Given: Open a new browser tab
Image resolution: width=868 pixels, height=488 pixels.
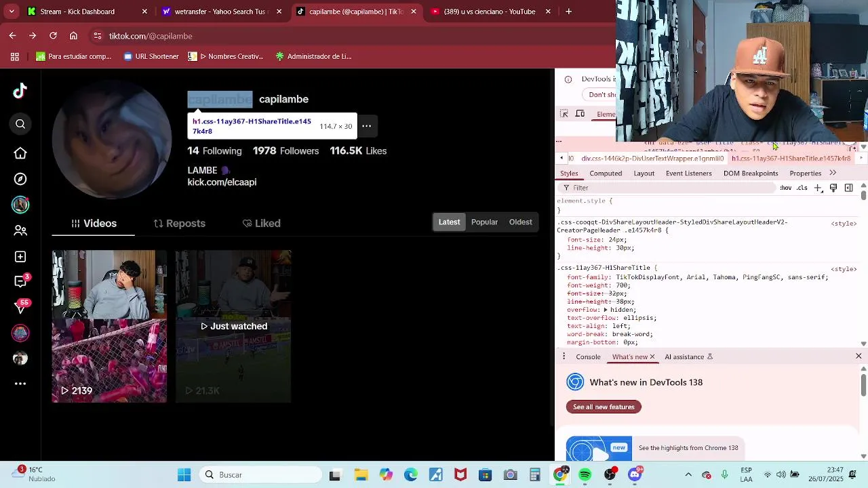Looking at the screenshot, I should pyautogui.click(x=568, y=12).
